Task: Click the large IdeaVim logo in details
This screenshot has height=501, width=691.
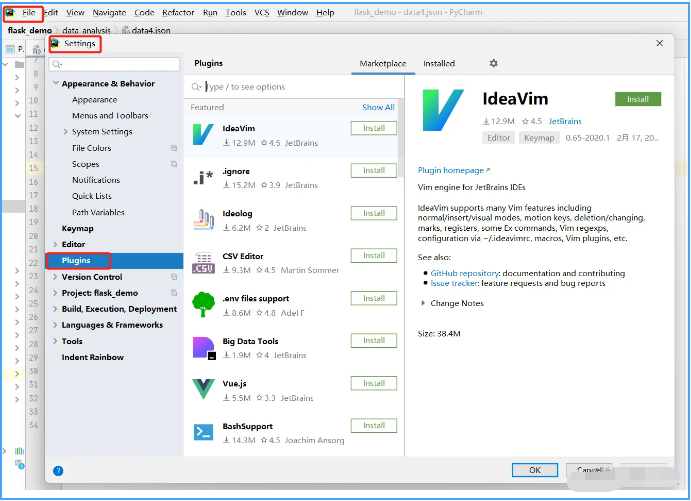Action: pos(442,110)
